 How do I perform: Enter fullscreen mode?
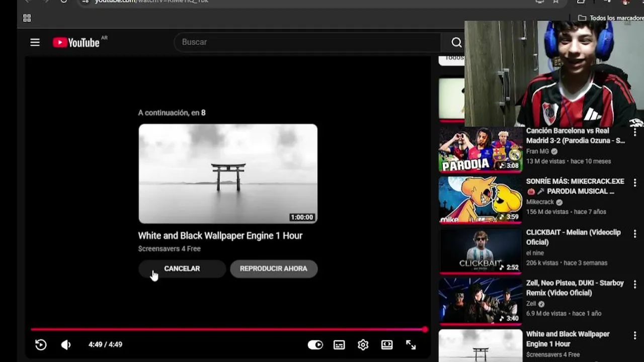(x=411, y=344)
